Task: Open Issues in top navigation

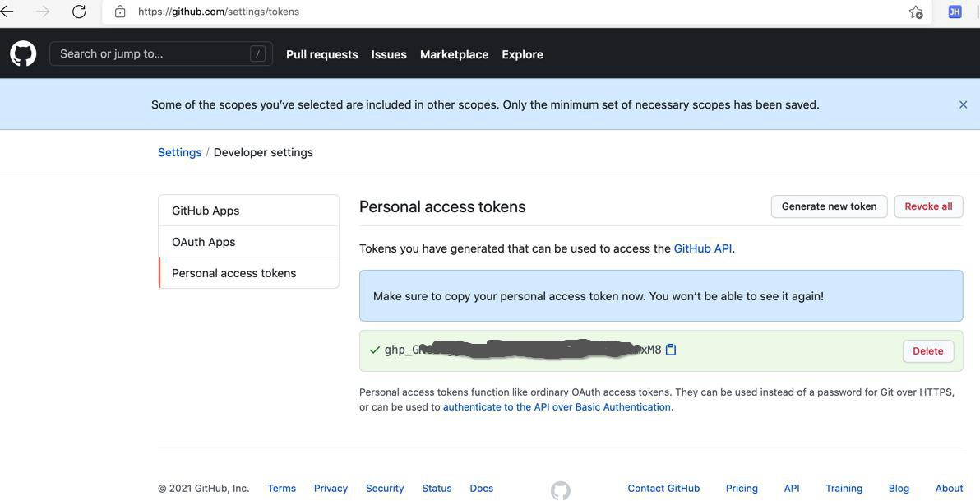Action: (389, 54)
